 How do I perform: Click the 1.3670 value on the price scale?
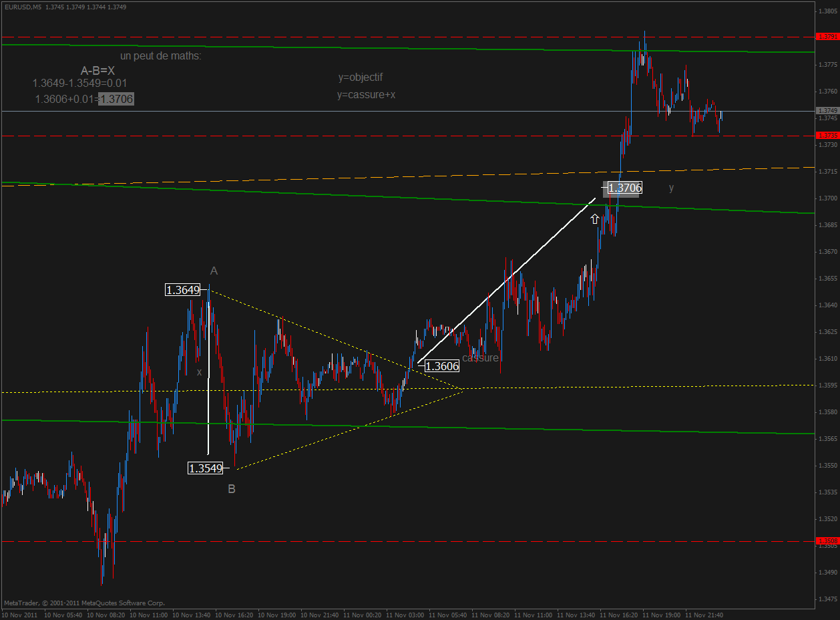click(x=827, y=252)
